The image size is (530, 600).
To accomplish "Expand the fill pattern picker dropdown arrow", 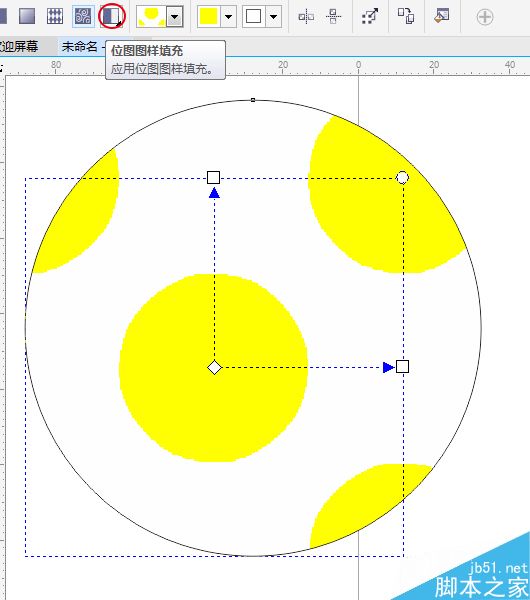I will tap(174, 17).
